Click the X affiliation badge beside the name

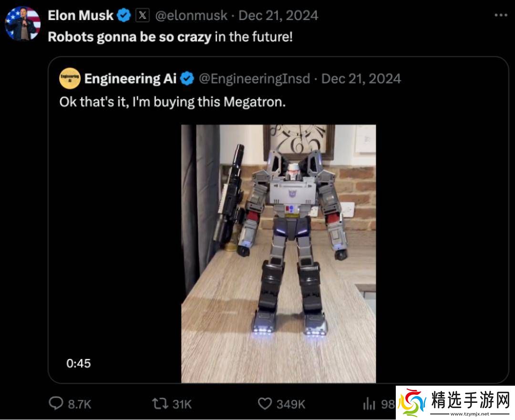[x=143, y=16]
